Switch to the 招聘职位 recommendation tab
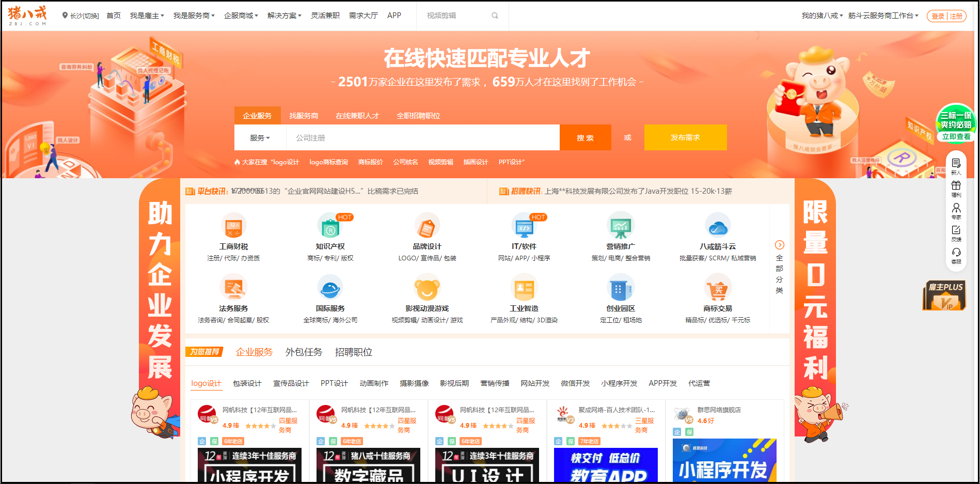Screen dimensions: 980x484 point(354,352)
